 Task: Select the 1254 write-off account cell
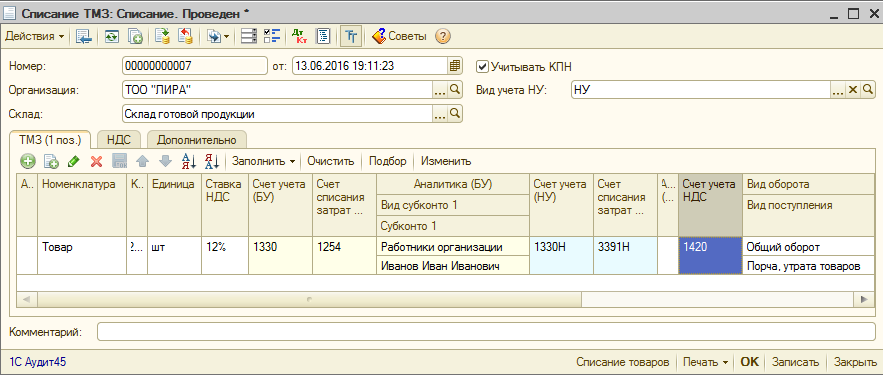[344, 256]
